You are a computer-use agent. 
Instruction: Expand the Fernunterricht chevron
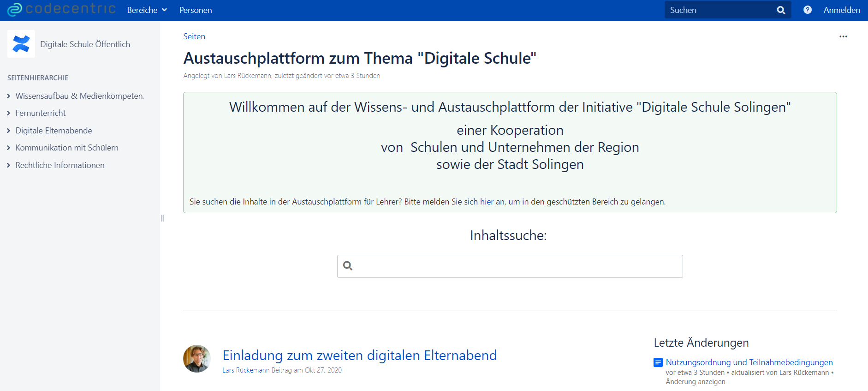(x=9, y=113)
